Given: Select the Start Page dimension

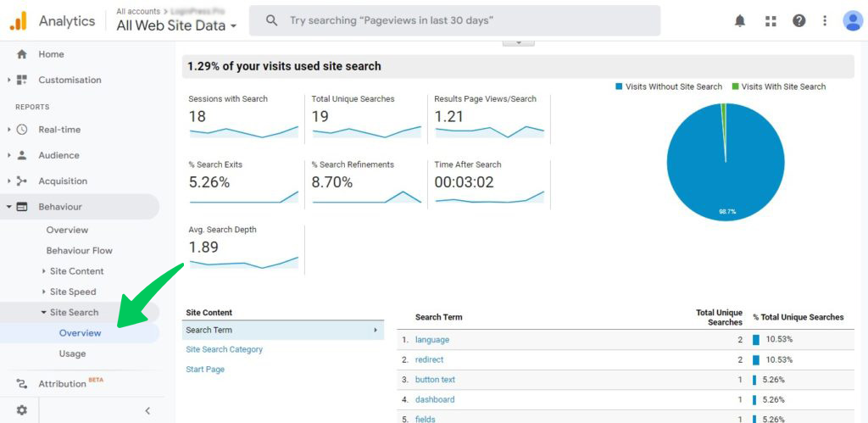Looking at the screenshot, I should coord(205,370).
